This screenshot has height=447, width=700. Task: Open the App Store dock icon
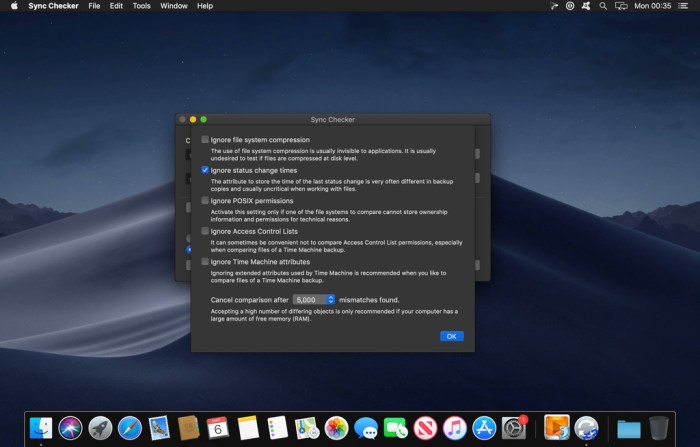click(484, 428)
